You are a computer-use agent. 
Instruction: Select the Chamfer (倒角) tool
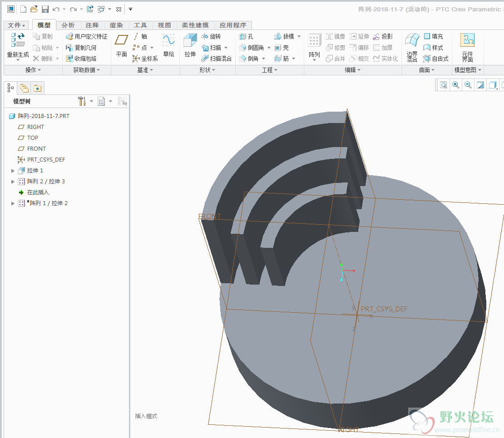tap(249, 59)
